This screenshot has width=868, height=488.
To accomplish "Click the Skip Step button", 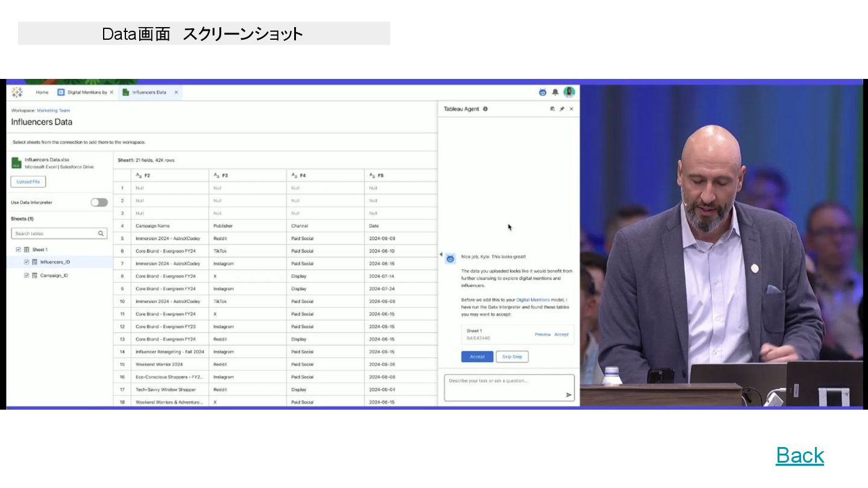I will coord(512,357).
